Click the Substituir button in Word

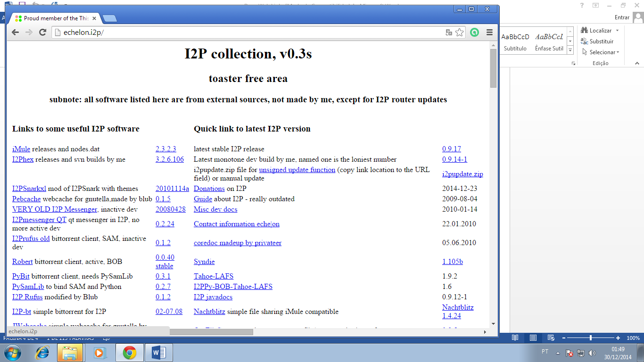[597, 41]
